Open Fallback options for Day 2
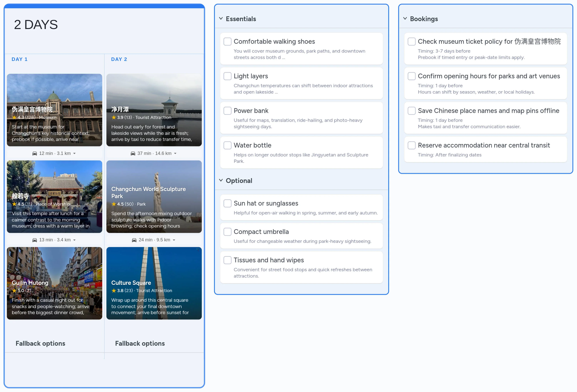Image resolution: width=577 pixels, height=392 pixels. coord(140,343)
